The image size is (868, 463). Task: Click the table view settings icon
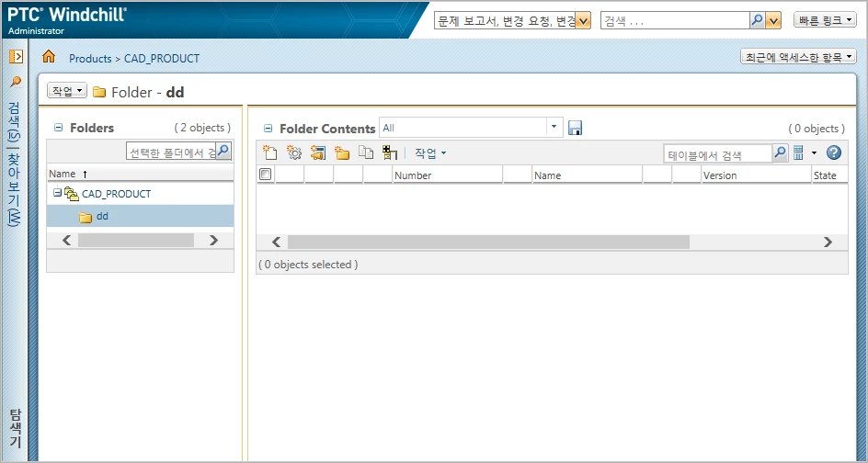(x=798, y=153)
